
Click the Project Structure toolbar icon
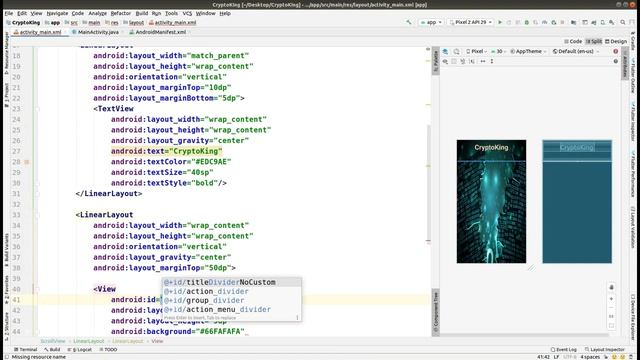(573, 22)
